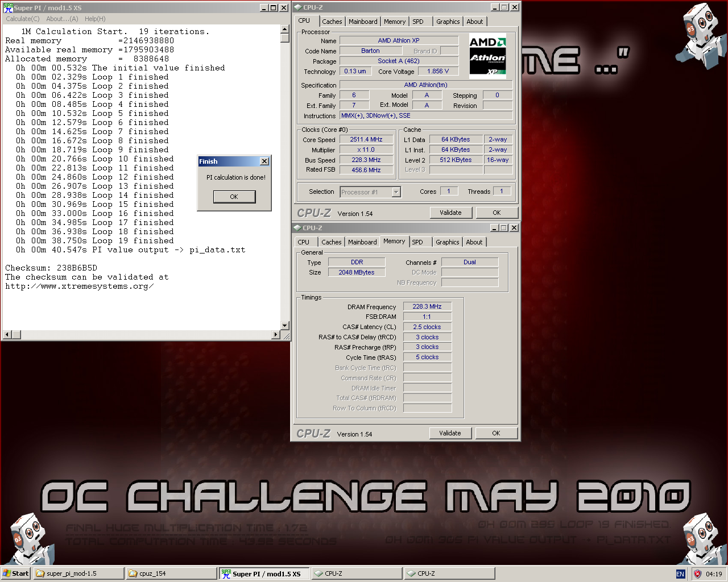Open Graphics tab in bottom CPU-Z window

click(x=448, y=242)
